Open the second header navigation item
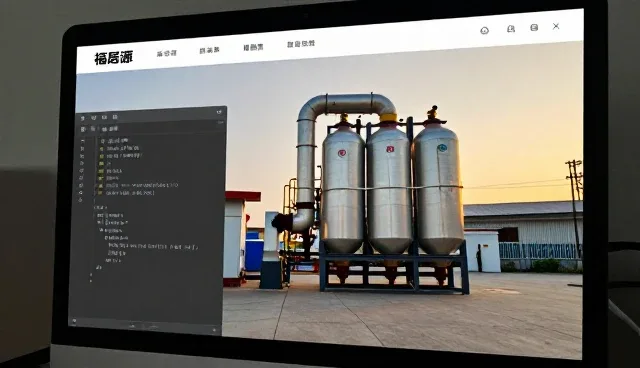This screenshot has height=368, width=640. (x=209, y=50)
